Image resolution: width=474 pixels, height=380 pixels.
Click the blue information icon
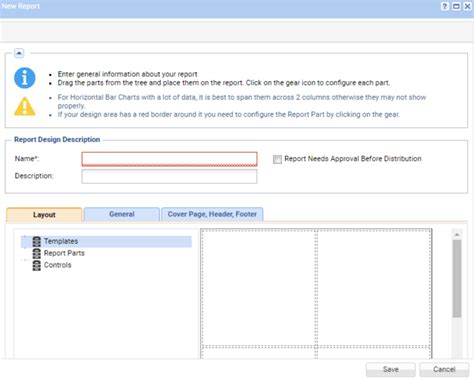(24, 78)
